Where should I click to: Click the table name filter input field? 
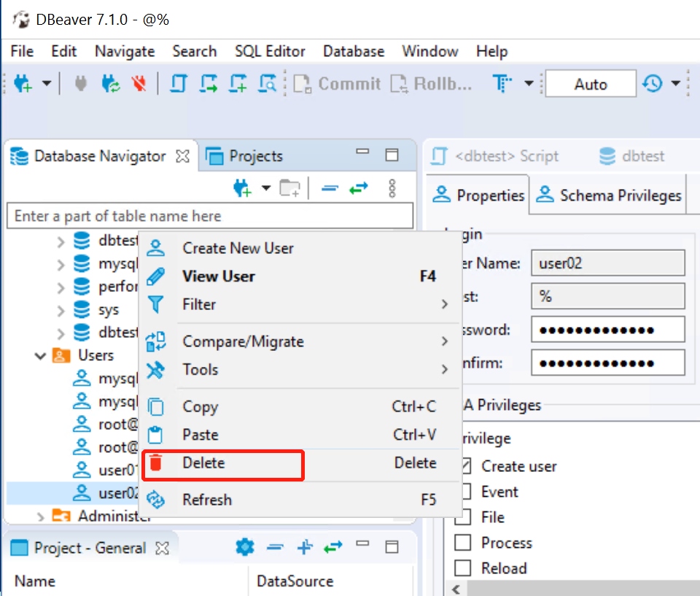[x=209, y=216]
